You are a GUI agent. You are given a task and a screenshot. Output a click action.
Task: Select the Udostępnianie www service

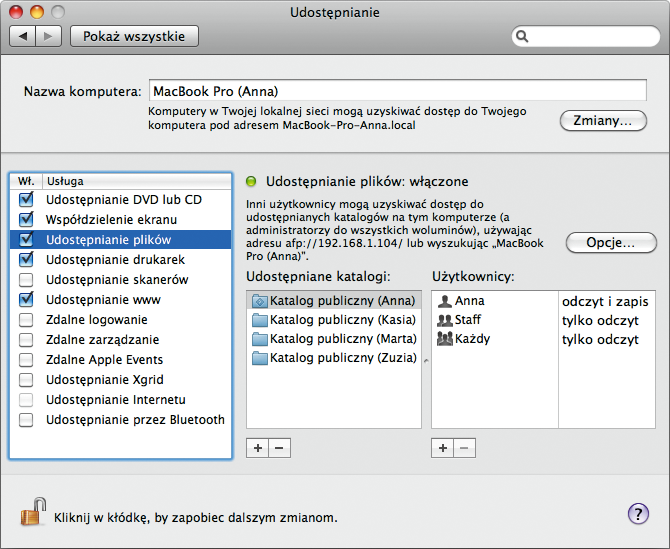click(120, 299)
